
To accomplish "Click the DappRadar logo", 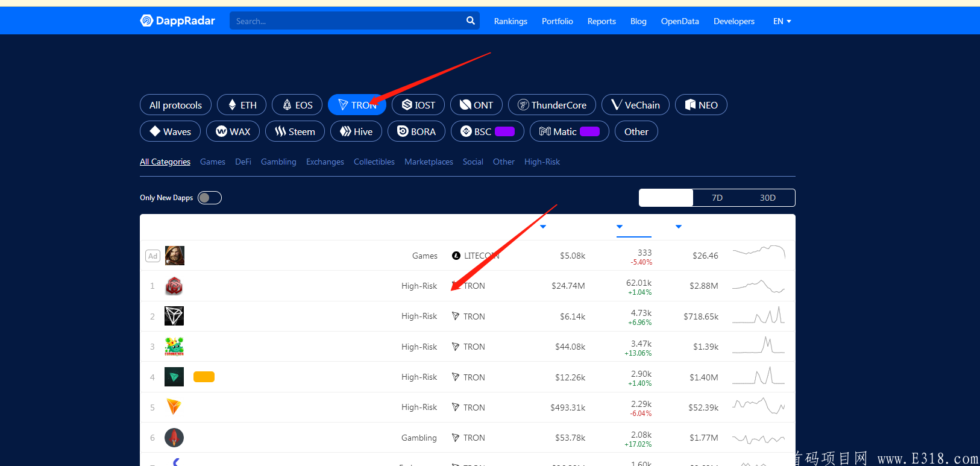I will pos(177,20).
